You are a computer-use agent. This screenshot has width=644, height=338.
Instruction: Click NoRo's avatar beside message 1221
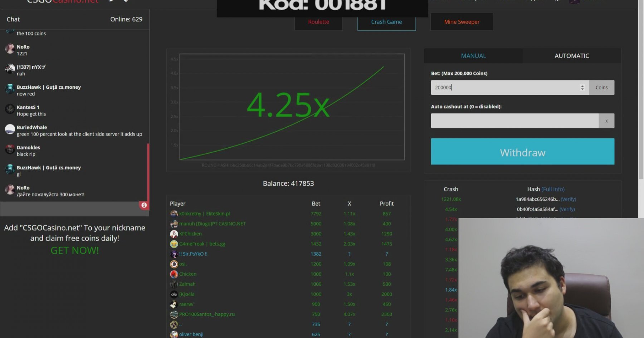(x=10, y=49)
